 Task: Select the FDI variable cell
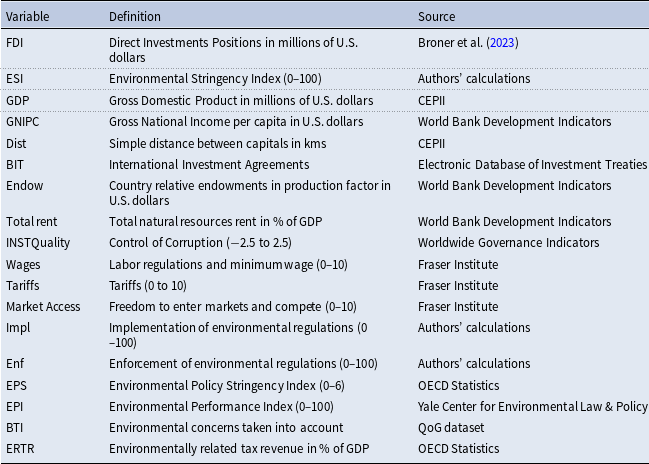click(16, 42)
